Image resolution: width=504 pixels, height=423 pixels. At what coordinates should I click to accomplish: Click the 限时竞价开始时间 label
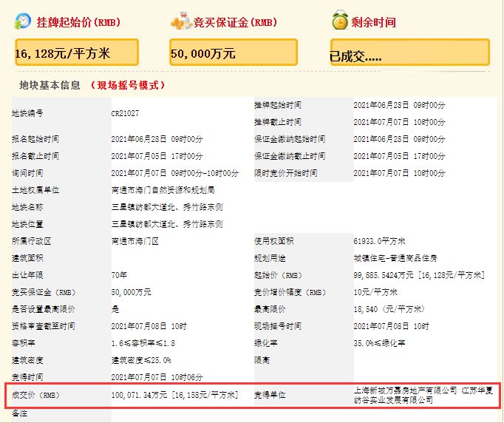tap(286, 173)
